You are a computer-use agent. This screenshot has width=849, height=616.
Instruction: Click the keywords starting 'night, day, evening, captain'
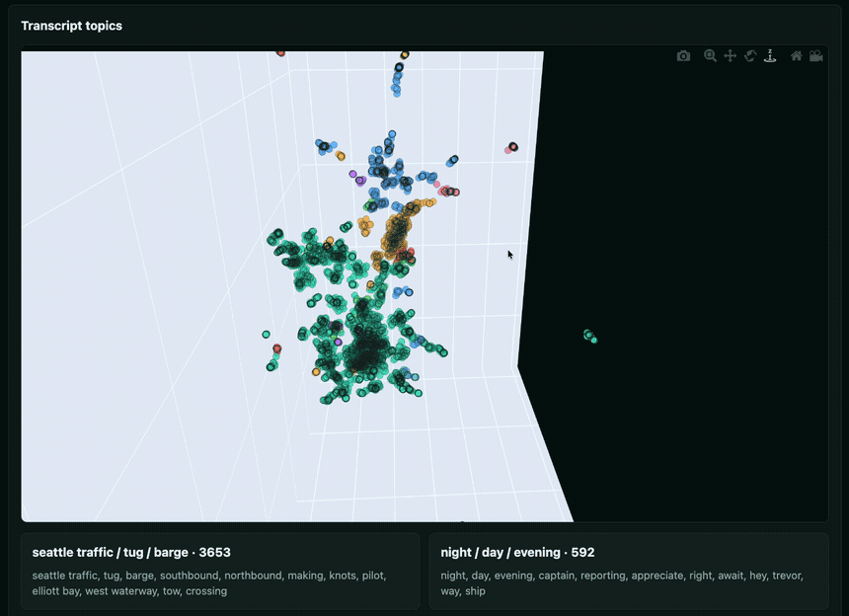point(622,583)
